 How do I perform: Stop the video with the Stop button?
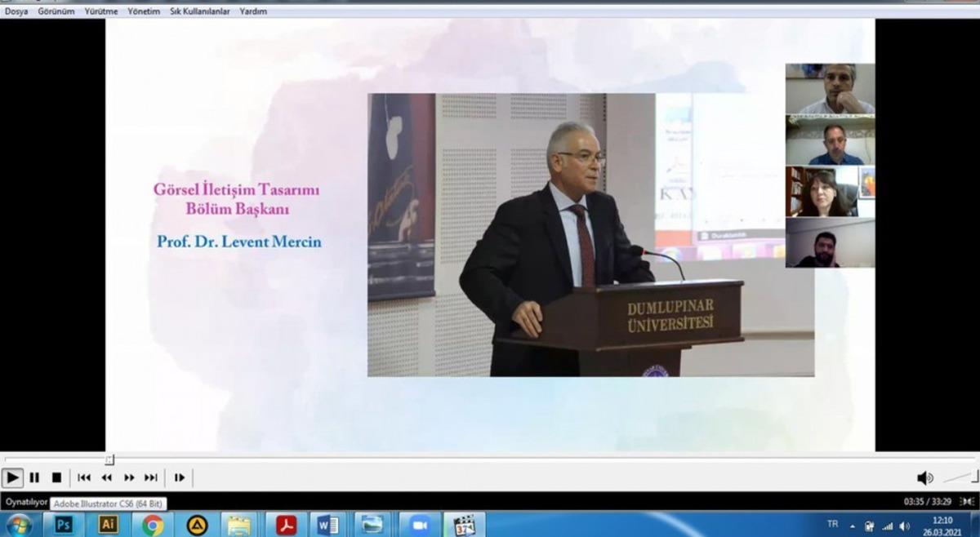(56, 477)
